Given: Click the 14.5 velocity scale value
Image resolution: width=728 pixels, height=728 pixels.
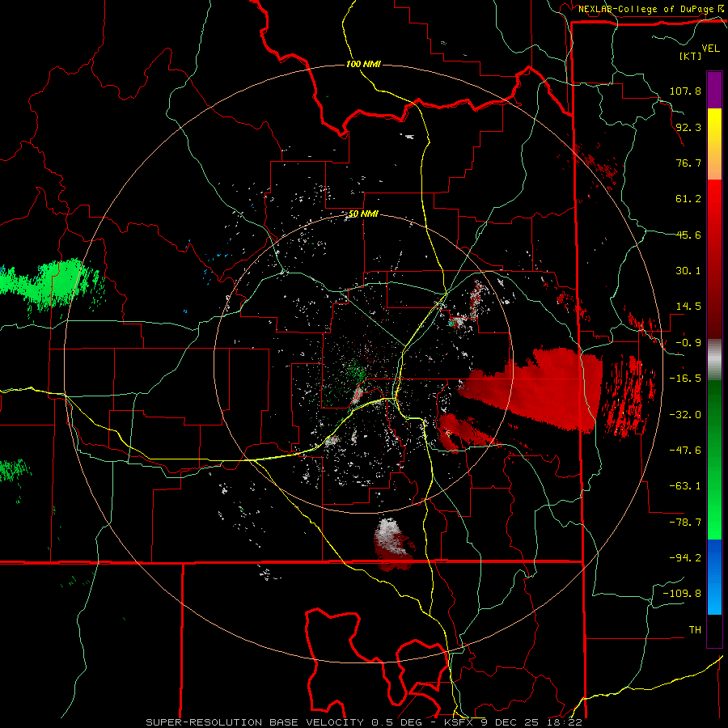Looking at the screenshot, I should pyautogui.click(x=688, y=307).
